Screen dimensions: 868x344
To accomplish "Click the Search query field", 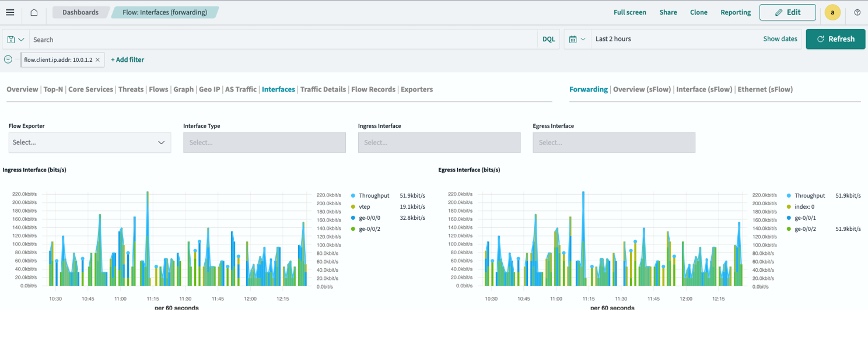I will [283, 40].
